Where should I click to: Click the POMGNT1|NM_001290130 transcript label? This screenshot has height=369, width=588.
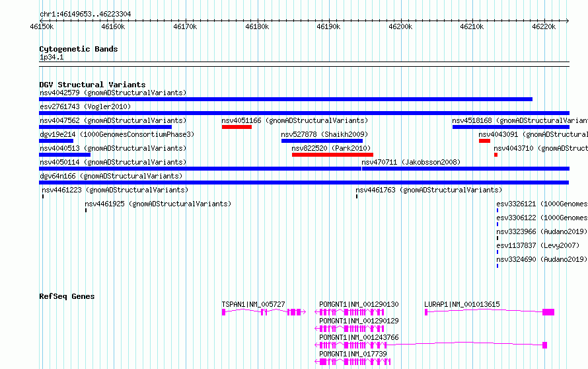click(359, 304)
